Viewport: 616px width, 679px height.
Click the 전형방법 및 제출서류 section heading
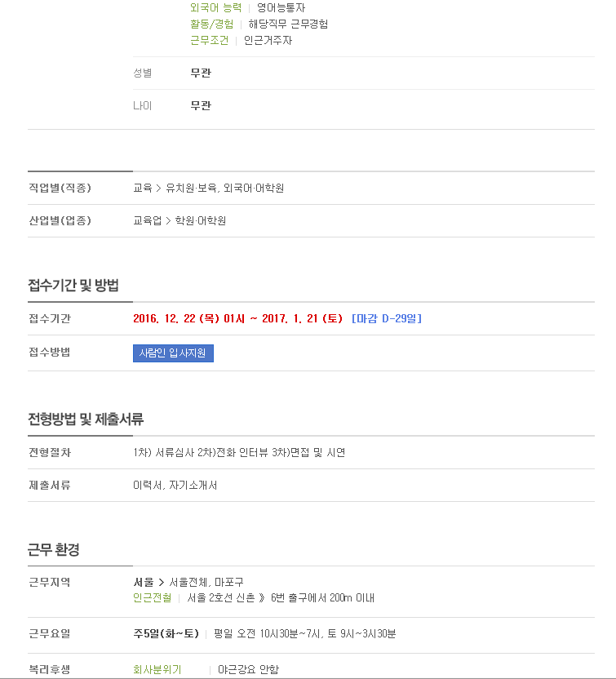[x=86, y=419]
